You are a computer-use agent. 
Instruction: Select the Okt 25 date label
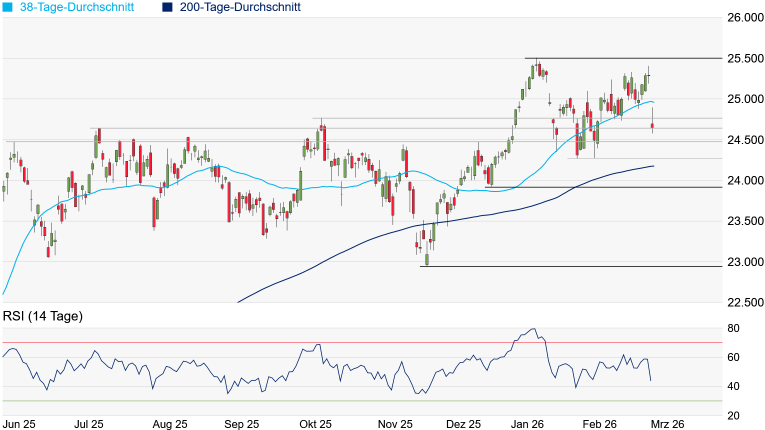(x=315, y=423)
